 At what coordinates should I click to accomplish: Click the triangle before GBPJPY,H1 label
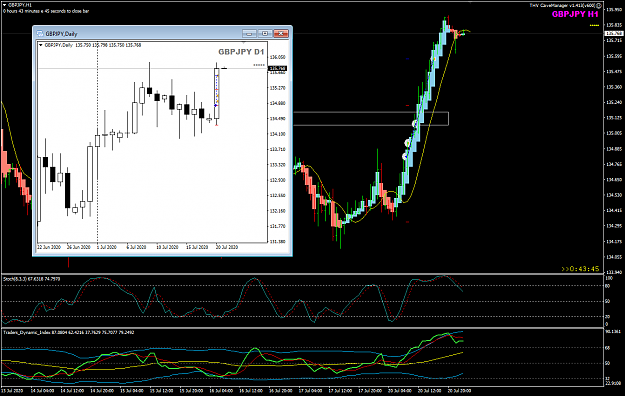point(4,5)
